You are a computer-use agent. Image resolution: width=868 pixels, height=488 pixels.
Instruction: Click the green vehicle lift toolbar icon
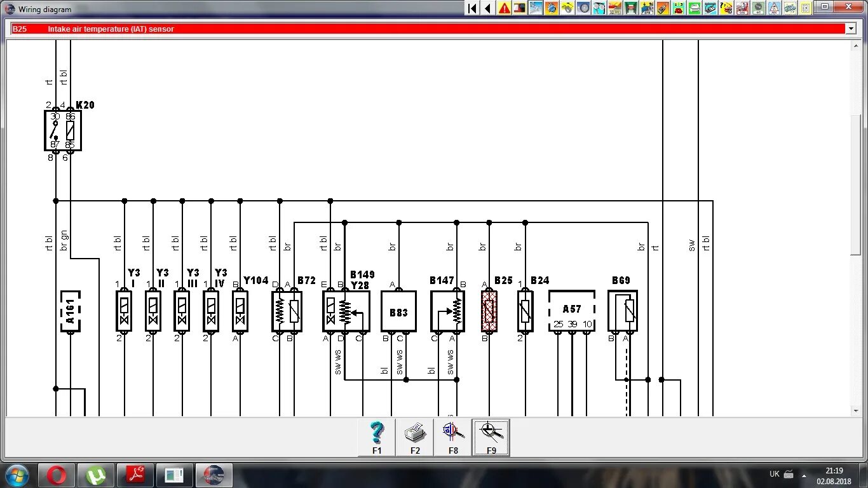[x=631, y=8]
